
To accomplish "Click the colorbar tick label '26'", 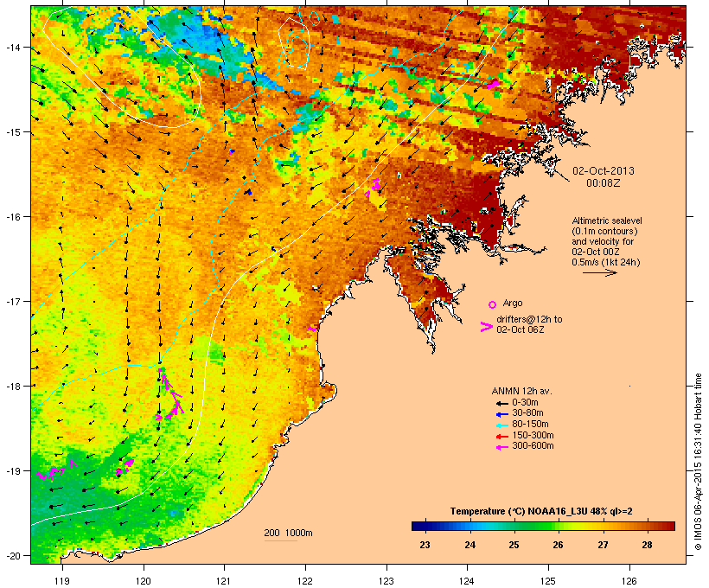I will click(558, 545).
